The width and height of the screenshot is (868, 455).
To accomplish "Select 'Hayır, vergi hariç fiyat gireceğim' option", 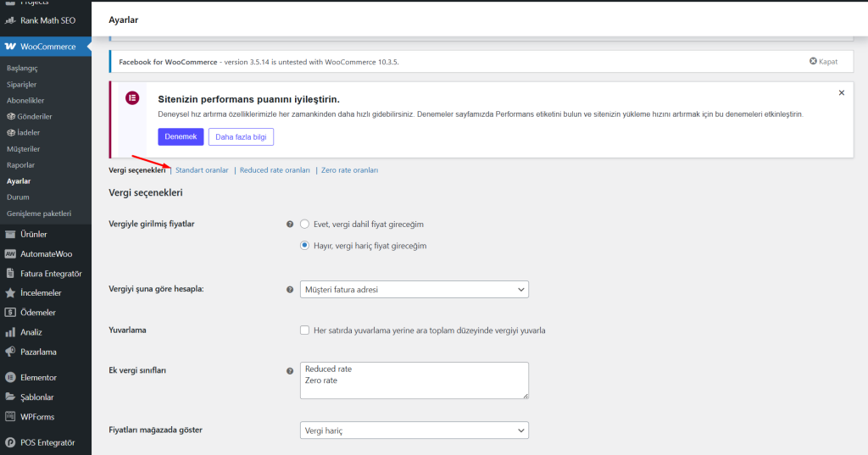I will coord(305,246).
